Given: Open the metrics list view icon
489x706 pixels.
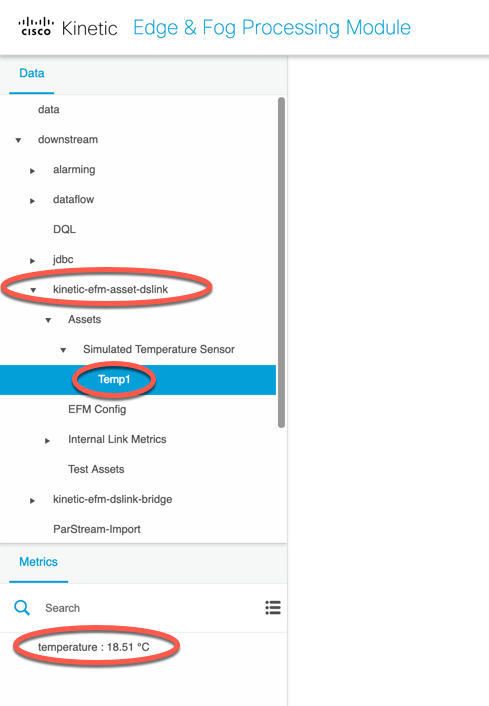Looking at the screenshot, I should point(273,607).
